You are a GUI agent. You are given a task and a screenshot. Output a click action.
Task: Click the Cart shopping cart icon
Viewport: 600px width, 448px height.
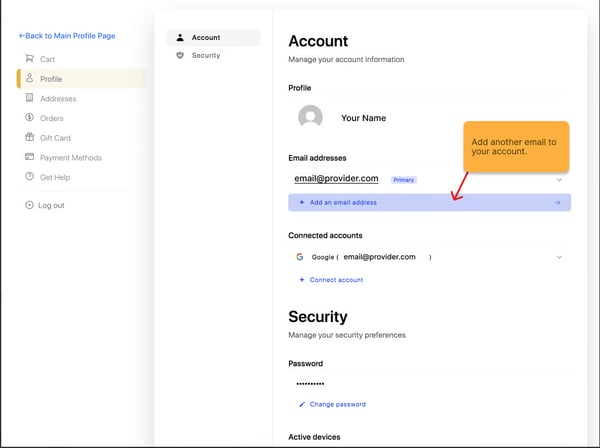[29, 59]
